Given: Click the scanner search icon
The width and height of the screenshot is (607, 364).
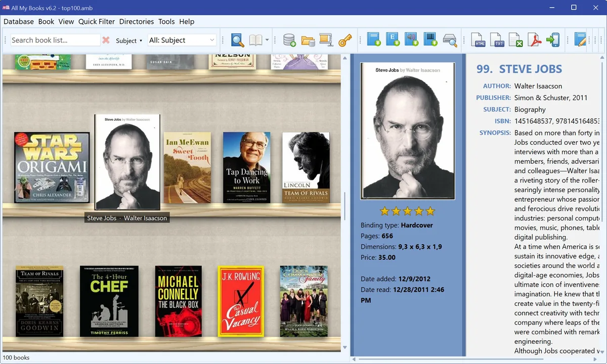Looking at the screenshot, I should point(449,40).
